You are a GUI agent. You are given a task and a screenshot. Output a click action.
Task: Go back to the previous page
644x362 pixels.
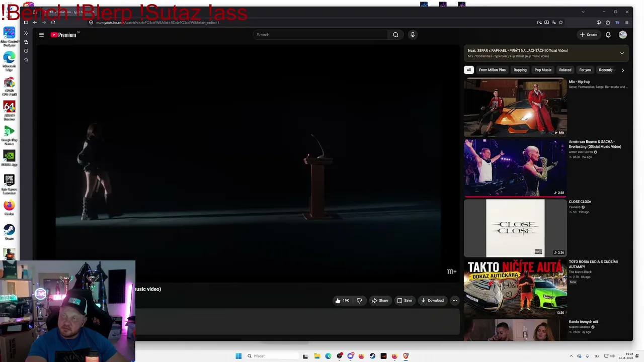(35, 22)
